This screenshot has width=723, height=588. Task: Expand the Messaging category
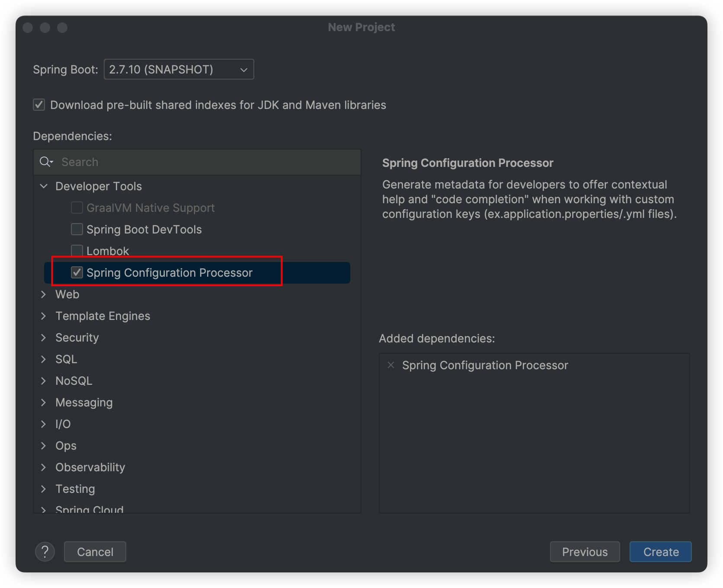[x=43, y=403]
